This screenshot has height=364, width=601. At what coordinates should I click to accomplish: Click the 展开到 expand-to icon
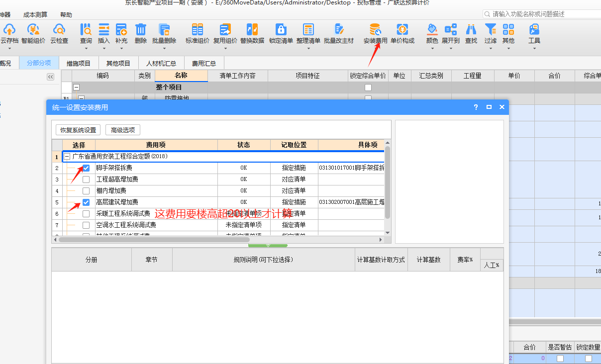[x=451, y=29]
